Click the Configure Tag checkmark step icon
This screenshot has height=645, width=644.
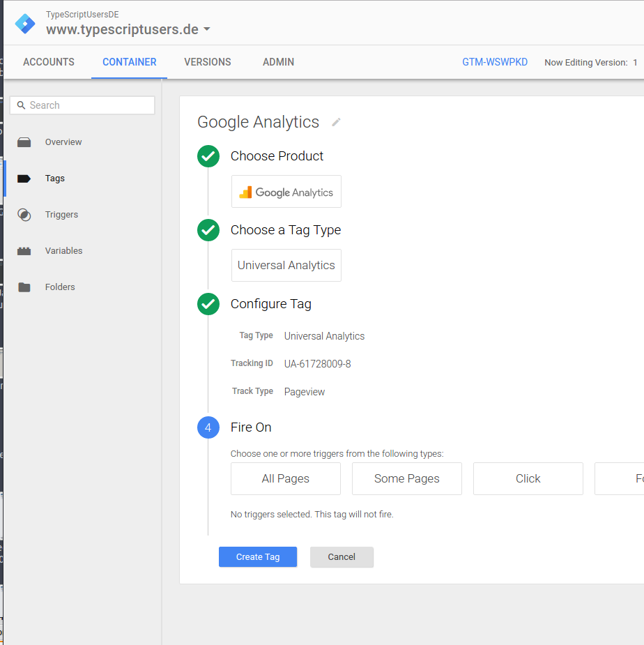208,304
